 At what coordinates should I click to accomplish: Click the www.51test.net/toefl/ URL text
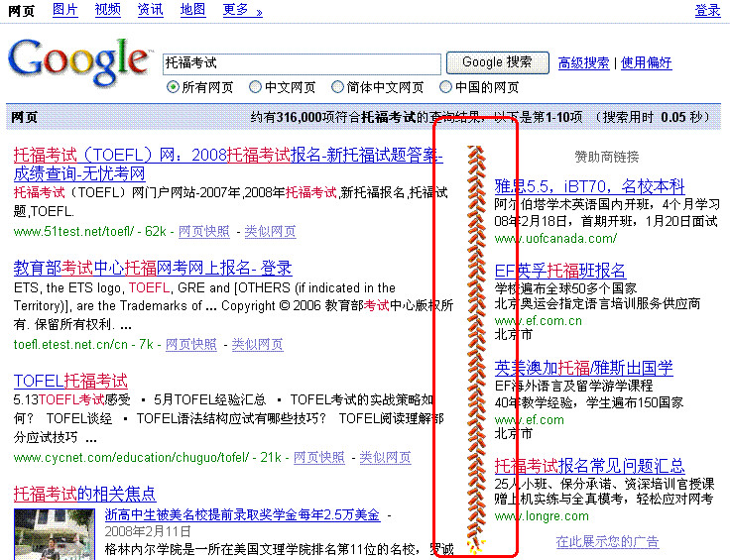coord(73,231)
